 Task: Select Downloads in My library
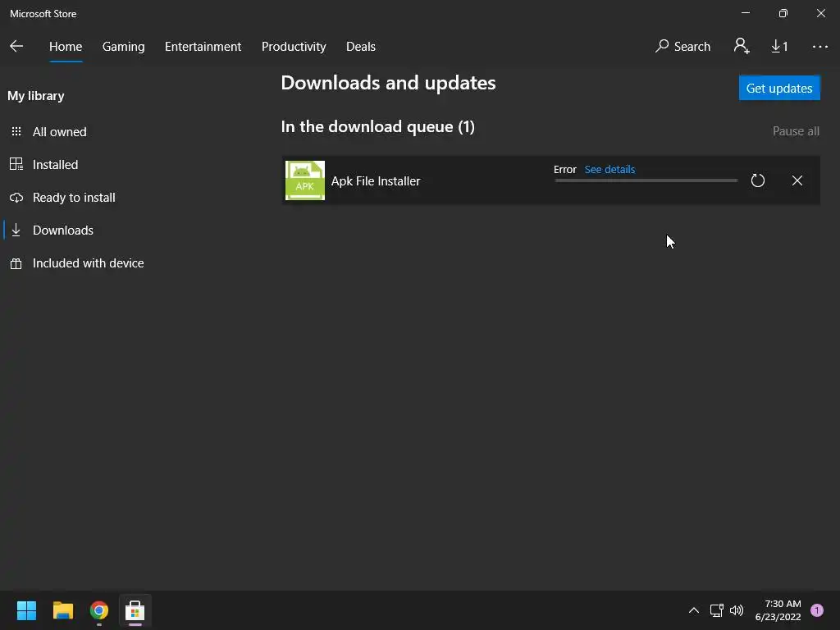pos(62,231)
